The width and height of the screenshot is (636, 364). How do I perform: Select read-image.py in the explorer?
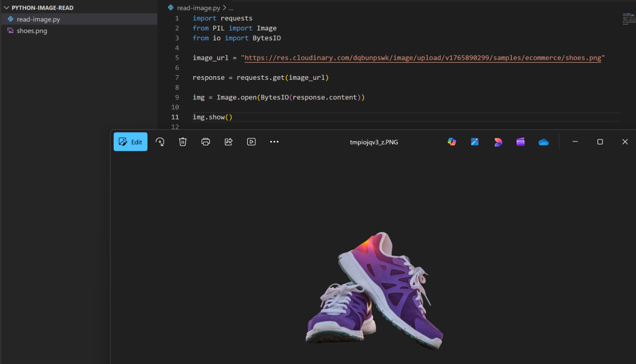[38, 19]
